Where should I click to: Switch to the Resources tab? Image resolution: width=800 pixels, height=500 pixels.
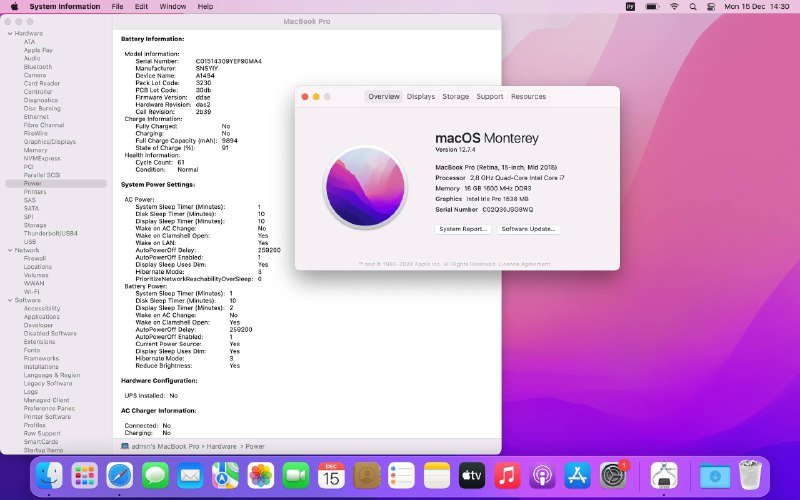coord(529,96)
